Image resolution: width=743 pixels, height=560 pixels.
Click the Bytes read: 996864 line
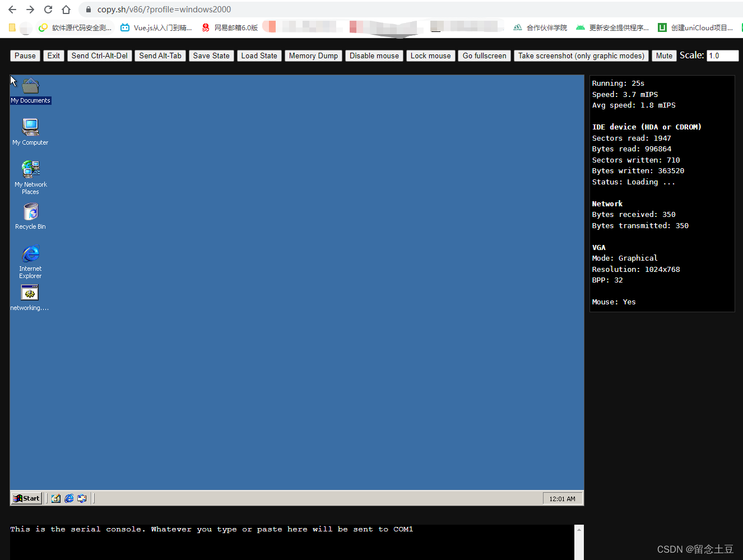pyautogui.click(x=631, y=149)
